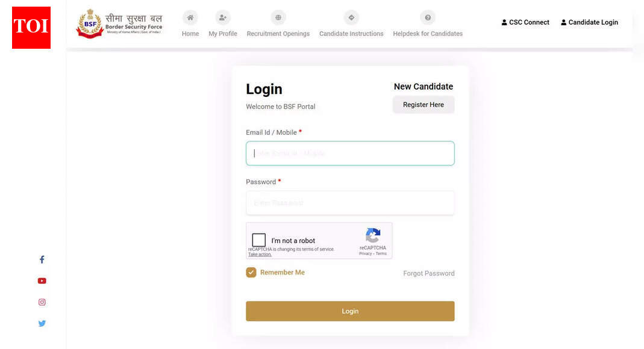Click the Home icon in navigation
The height and width of the screenshot is (349, 644).
point(190,18)
